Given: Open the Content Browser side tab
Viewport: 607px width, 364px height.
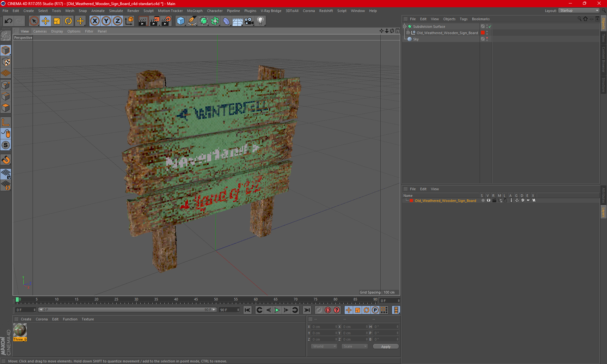Looking at the screenshot, I should 603,59.
